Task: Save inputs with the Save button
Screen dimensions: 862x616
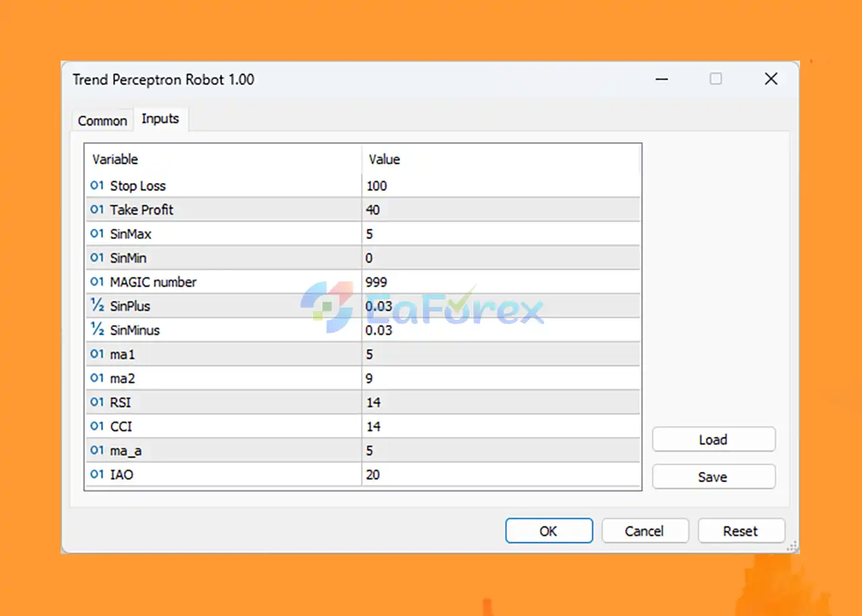Action: click(x=713, y=477)
